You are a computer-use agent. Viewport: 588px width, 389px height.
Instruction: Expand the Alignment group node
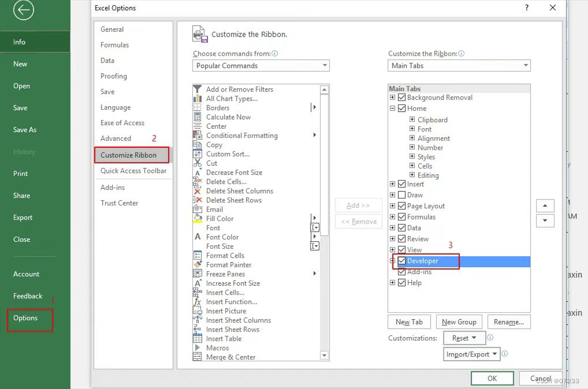(412, 138)
